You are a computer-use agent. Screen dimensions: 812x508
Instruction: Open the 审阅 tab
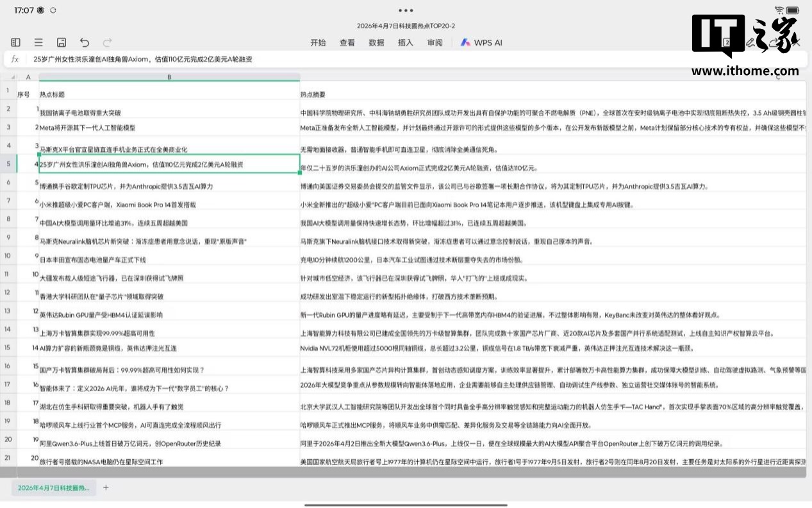click(x=435, y=42)
